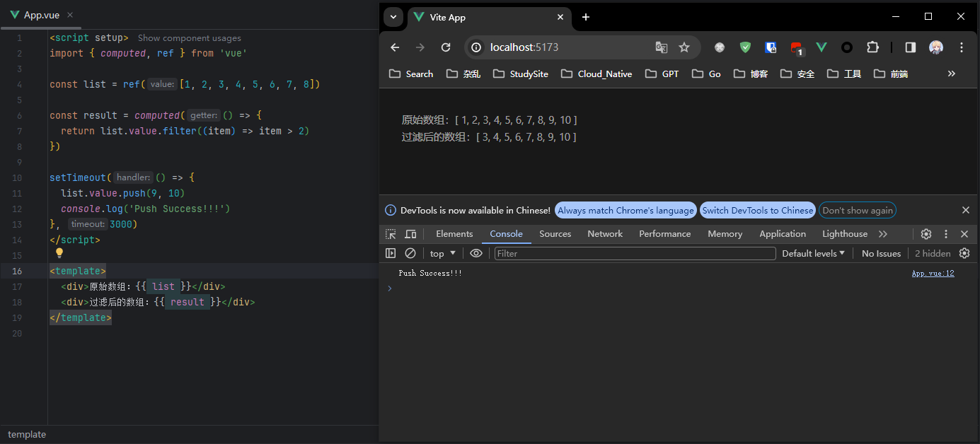Translate this page icon
The height and width of the screenshot is (444, 980).
coord(662,47)
